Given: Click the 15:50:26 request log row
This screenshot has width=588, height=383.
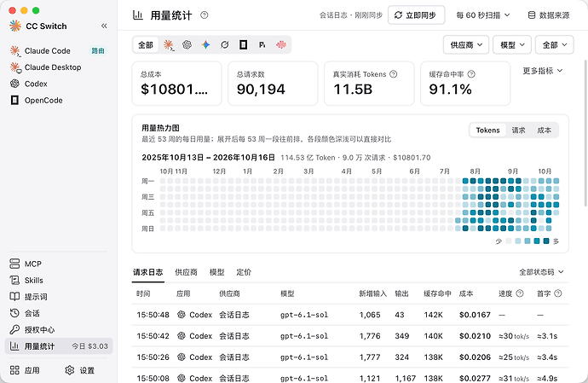Looking at the screenshot, I should point(350,357).
